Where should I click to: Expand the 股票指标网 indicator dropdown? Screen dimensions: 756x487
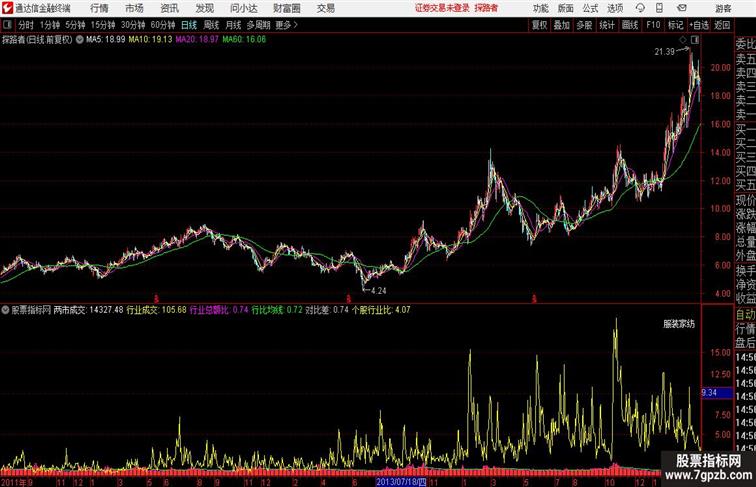coord(5,310)
